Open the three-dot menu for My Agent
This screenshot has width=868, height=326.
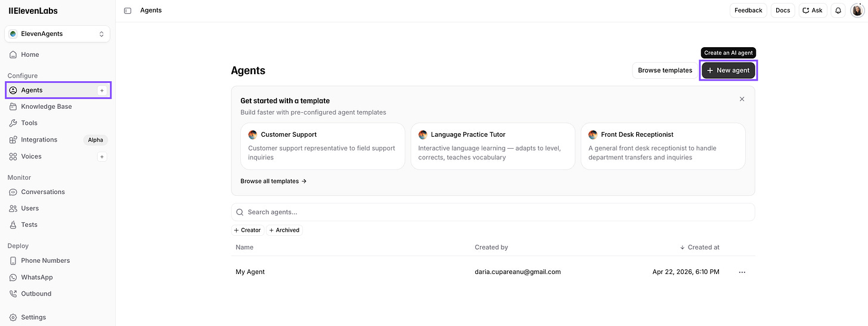742,272
